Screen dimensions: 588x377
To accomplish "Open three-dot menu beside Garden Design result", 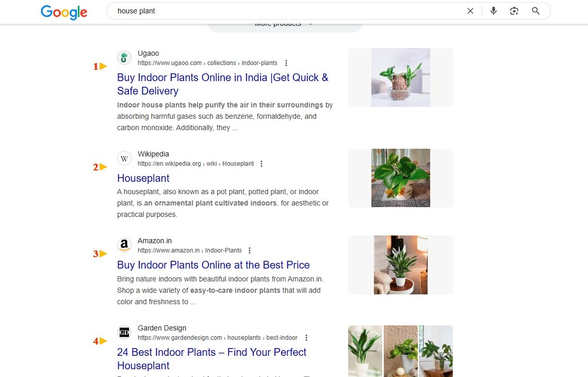I will pos(306,338).
